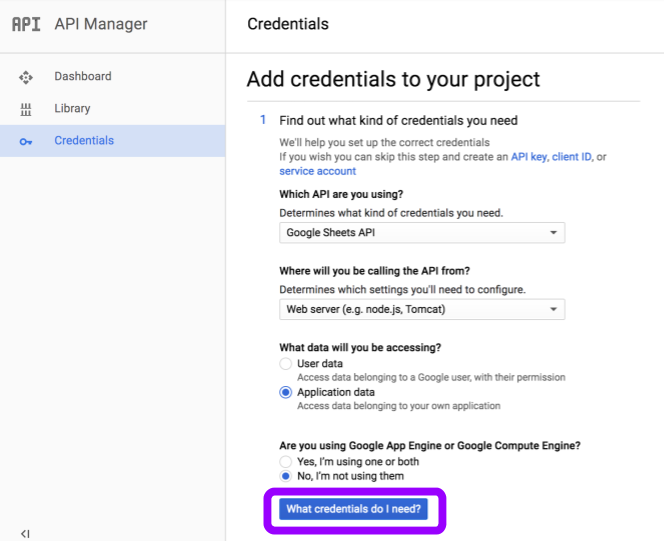Click the Library icon in sidebar
Viewport: 664px width, 541px height.
pos(26,109)
